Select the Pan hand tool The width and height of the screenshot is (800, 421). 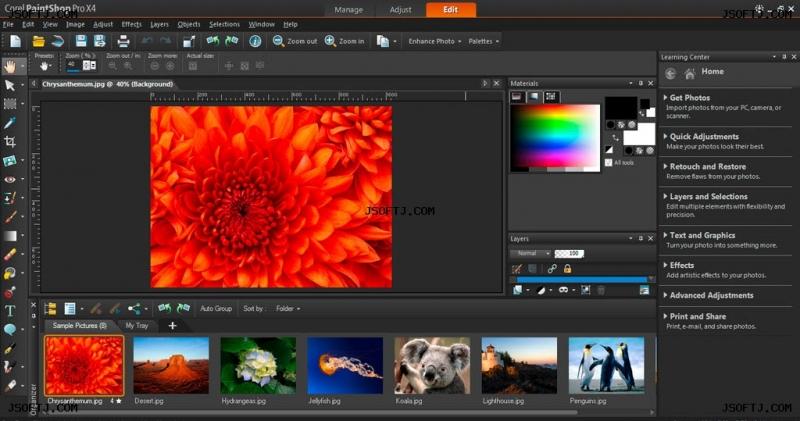tap(10, 66)
